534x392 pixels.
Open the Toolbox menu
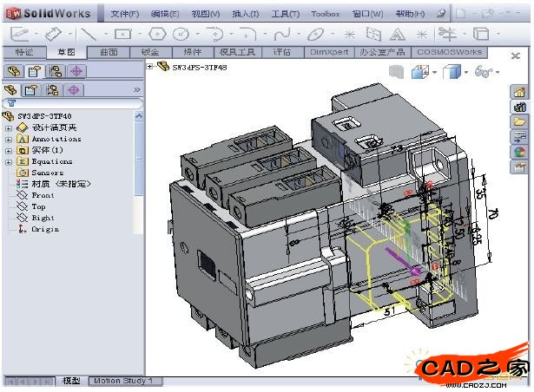(326, 14)
